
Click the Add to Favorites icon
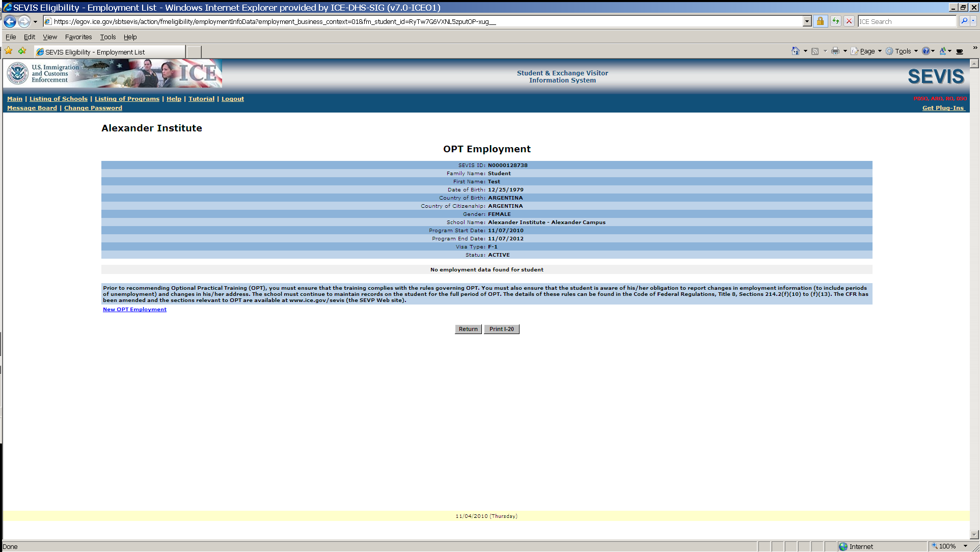22,51
